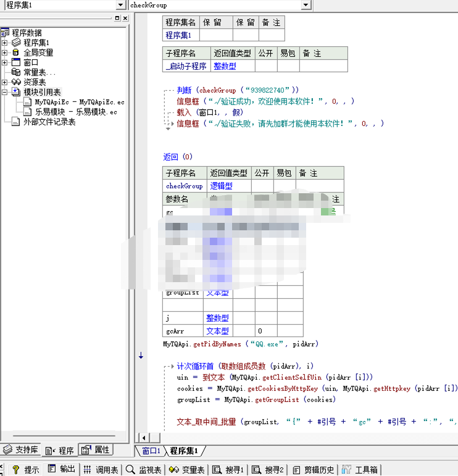This screenshot has width=458, height=476.
Task: Click the 全局变量 database icon in tree
Action: [16, 52]
